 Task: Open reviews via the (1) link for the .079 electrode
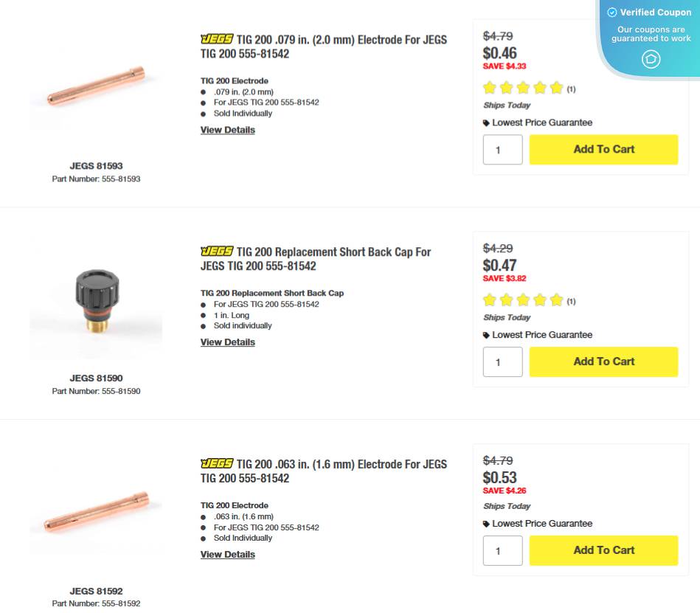pyautogui.click(x=571, y=89)
